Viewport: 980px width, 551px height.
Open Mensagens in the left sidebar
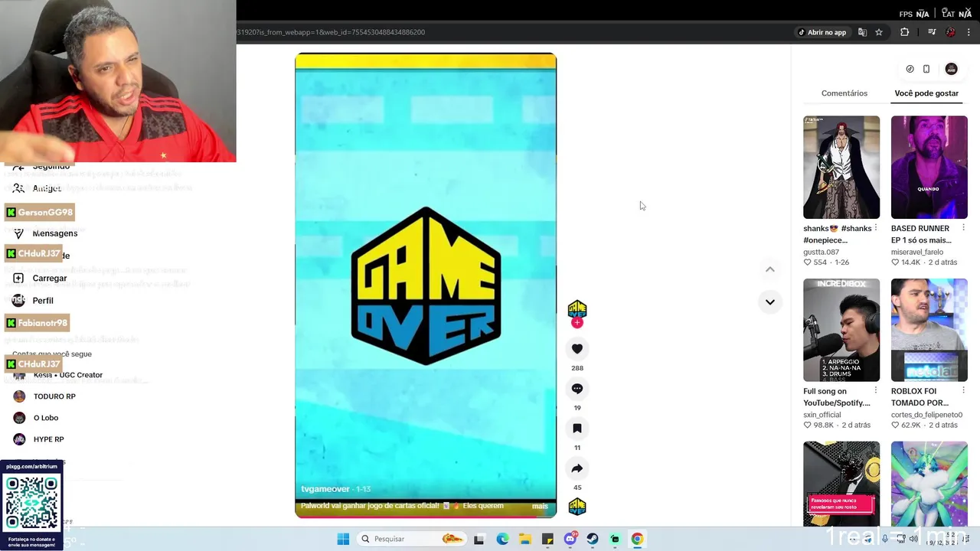(x=54, y=233)
